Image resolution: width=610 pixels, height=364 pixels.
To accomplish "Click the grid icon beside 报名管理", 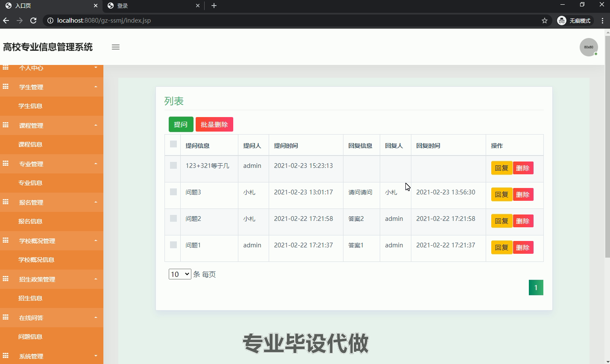I will pos(6,202).
